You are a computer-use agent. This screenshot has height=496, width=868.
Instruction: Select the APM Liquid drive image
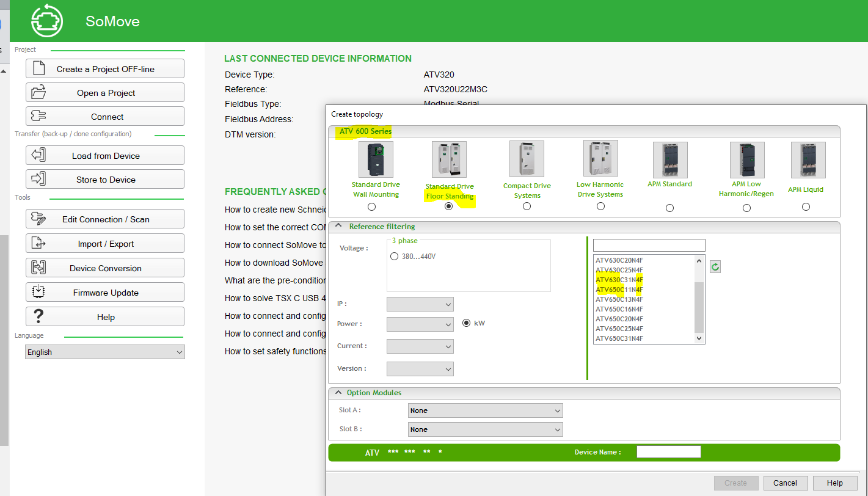(808, 160)
